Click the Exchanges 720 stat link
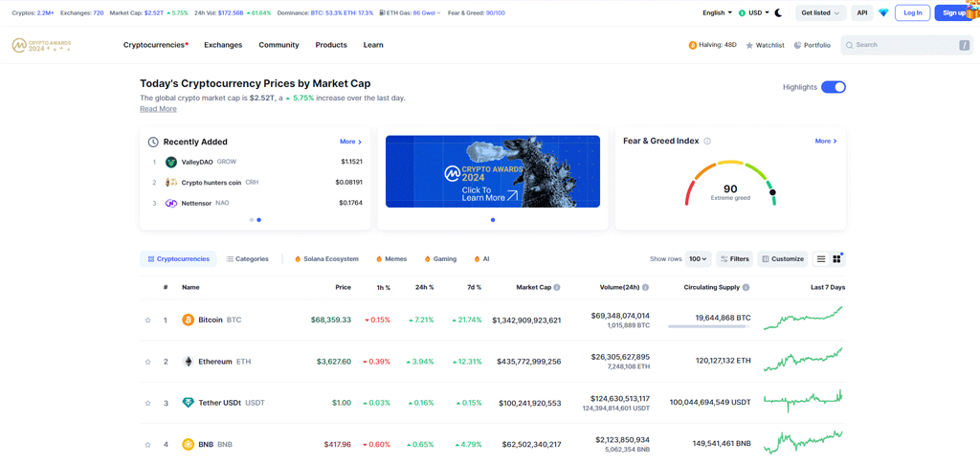The width and height of the screenshot is (980, 464). [82, 12]
